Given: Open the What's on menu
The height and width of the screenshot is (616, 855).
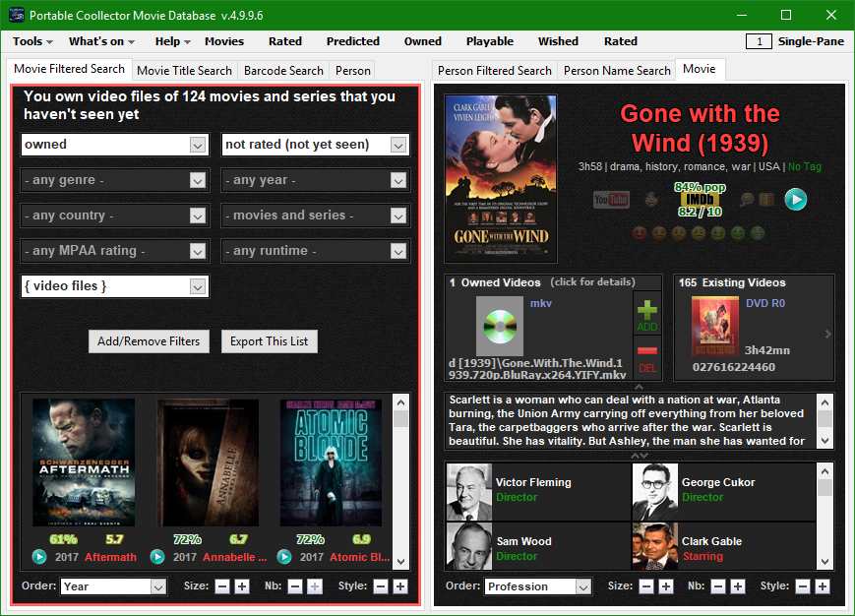Looking at the screenshot, I should coord(101,41).
